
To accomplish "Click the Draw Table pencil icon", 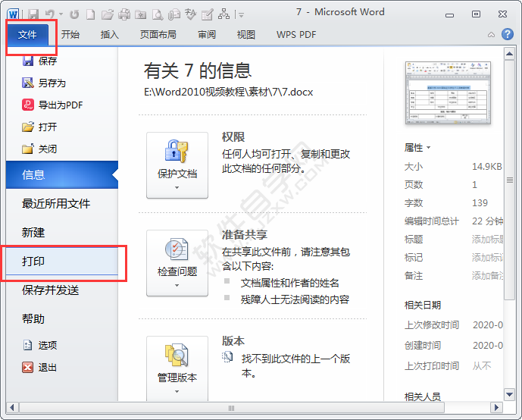I will (208, 14).
